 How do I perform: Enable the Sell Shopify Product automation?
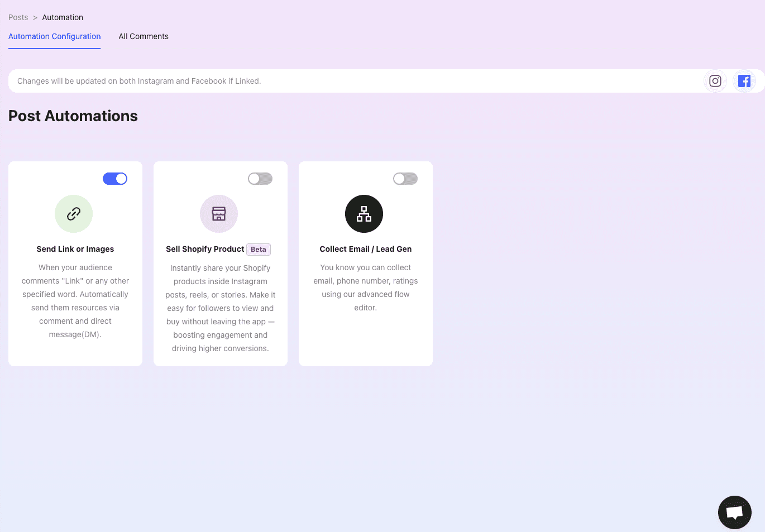pyautogui.click(x=260, y=178)
